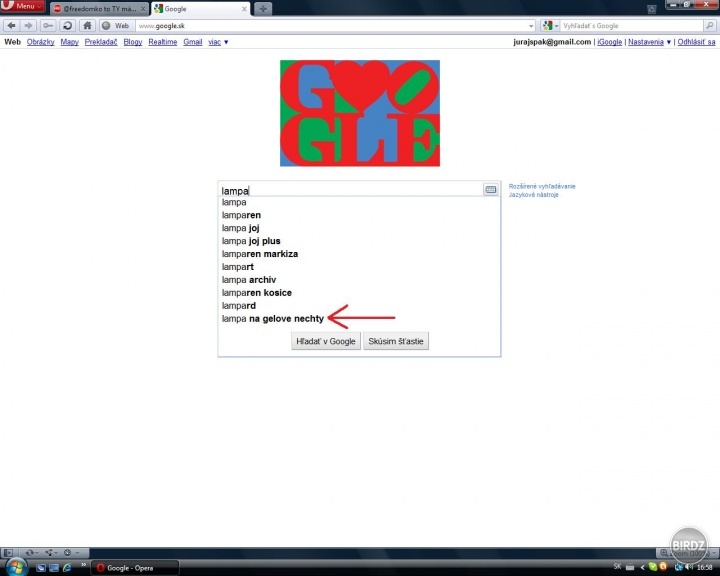Click the Web site-info badge in address bar
The height and width of the screenshot is (576, 720).
pos(117,26)
